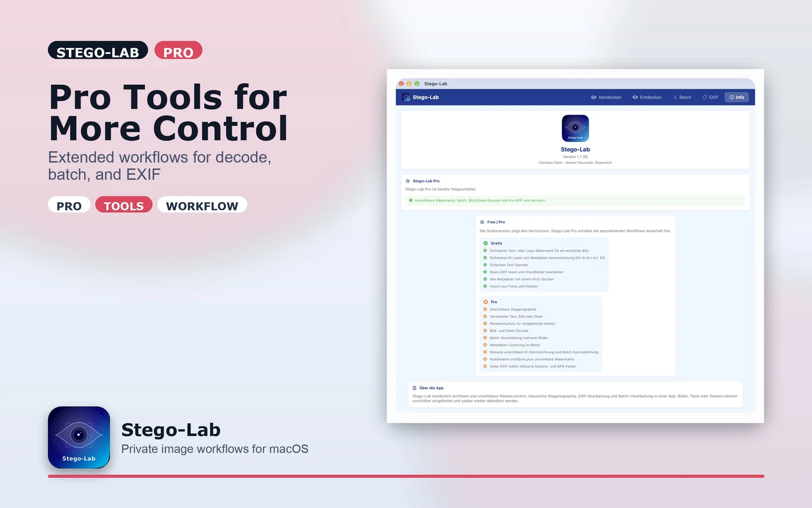Click orange icon for Passwortschutz für eingebettete Inhalte
The height and width of the screenshot is (508, 812).
point(485,324)
